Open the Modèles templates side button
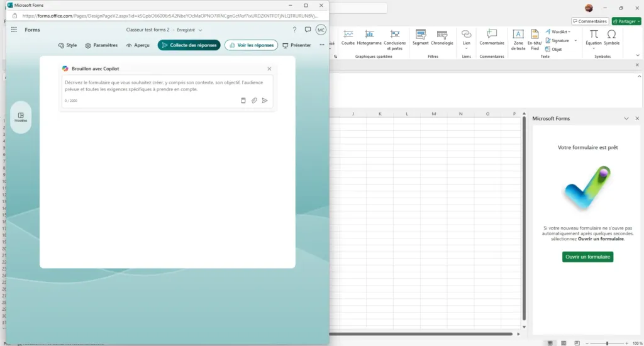This screenshot has width=644, height=346. click(x=21, y=117)
